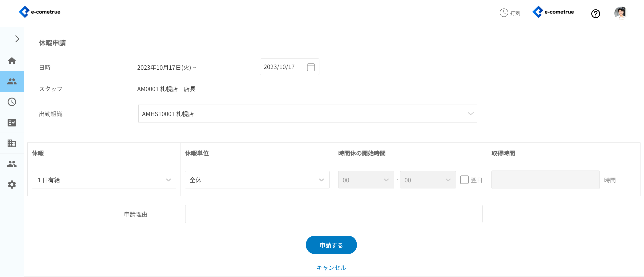Click the 申請する submit button
Screen dimensions: 644x277
[331, 245]
